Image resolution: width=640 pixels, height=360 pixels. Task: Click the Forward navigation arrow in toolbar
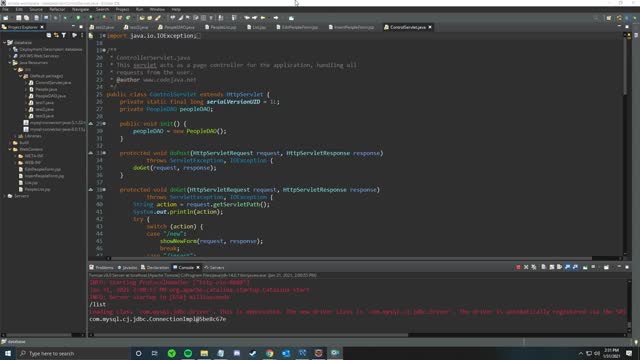pyautogui.click(x=276, y=18)
